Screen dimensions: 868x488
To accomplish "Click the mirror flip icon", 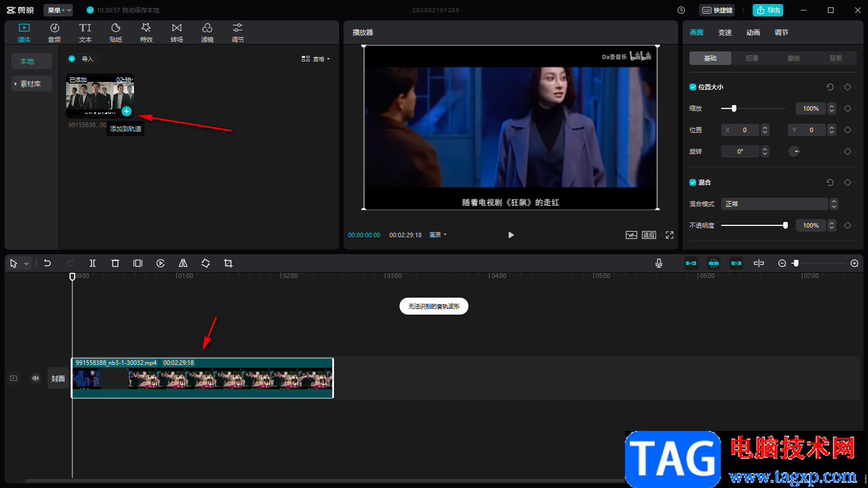I will [x=183, y=263].
